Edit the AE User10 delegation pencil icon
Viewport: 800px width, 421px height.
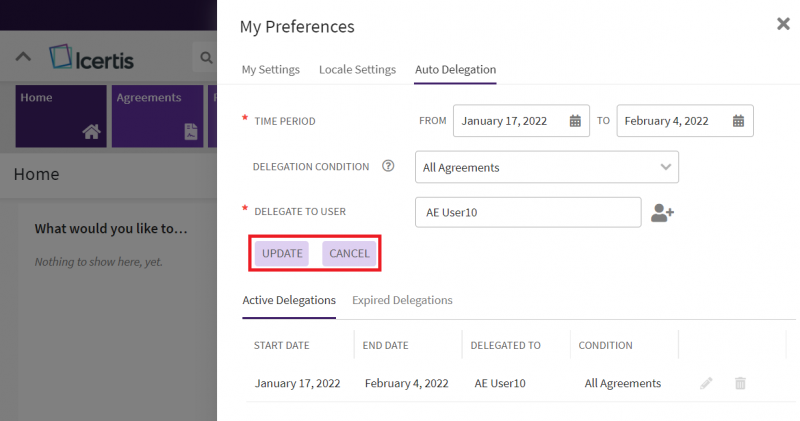706,383
